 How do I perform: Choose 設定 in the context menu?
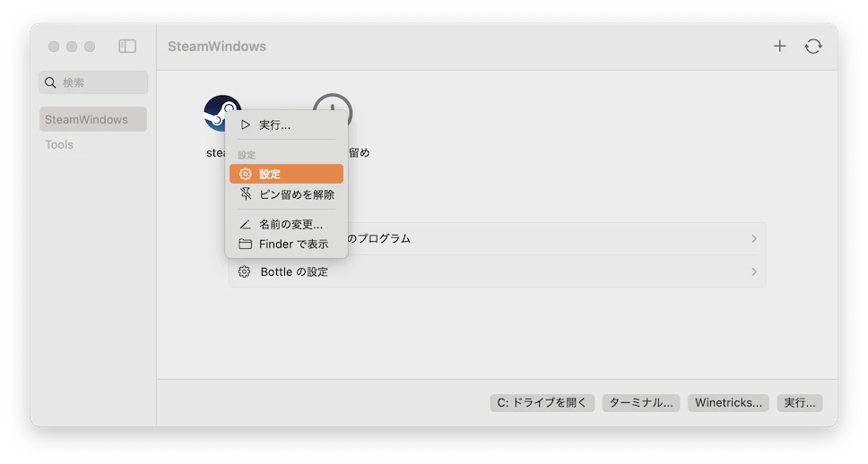(286, 174)
